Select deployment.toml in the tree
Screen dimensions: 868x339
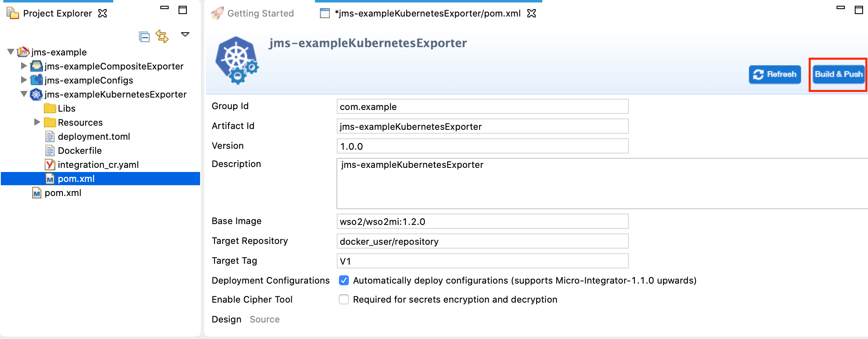94,136
